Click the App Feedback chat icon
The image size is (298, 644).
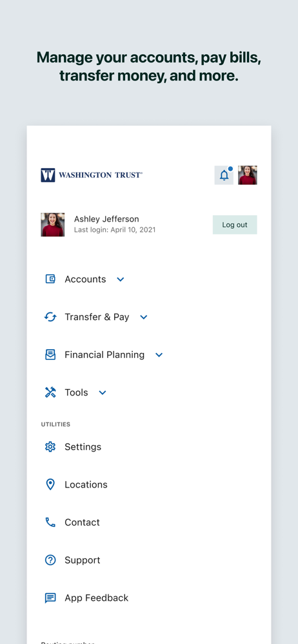pos(50,598)
